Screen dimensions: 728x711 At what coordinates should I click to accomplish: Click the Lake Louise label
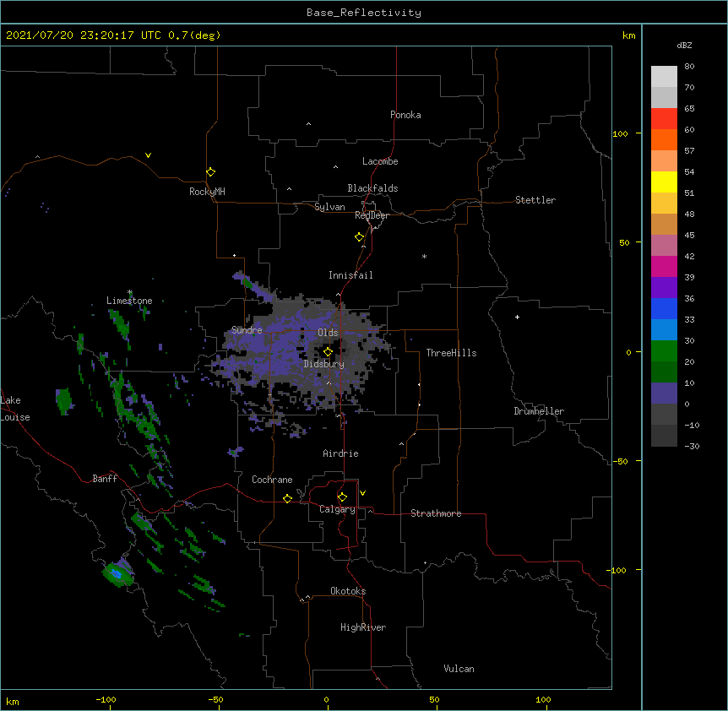coord(15,409)
